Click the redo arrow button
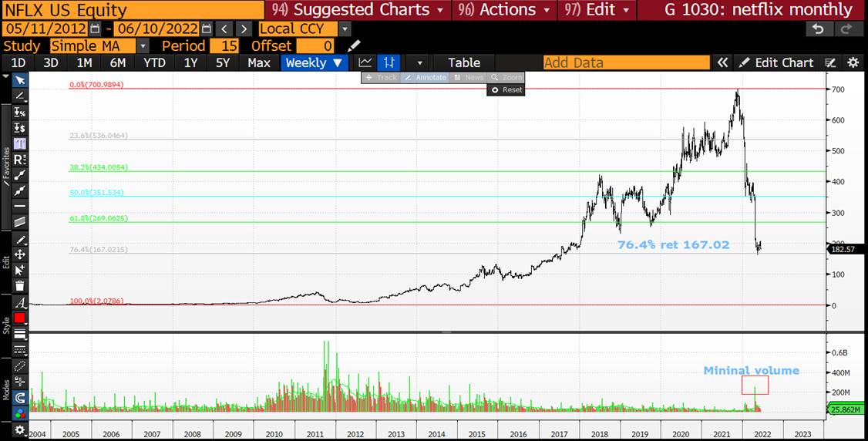The image size is (868, 441). click(x=846, y=29)
